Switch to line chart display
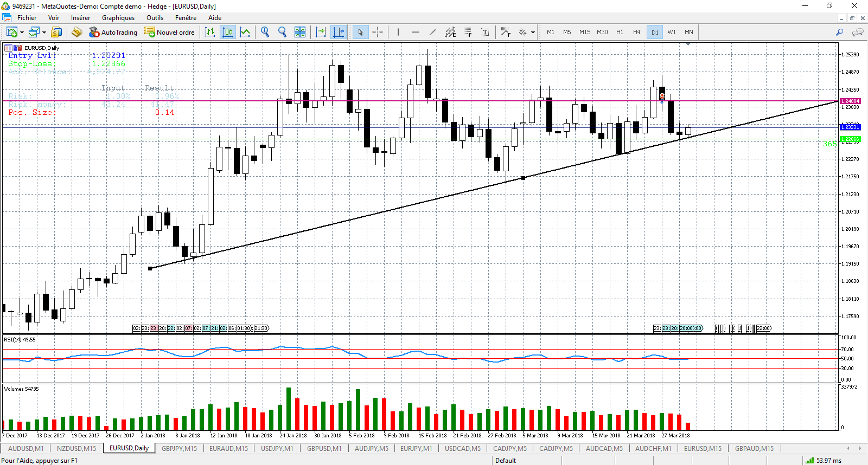Screen dimensions: 868x465 [245, 32]
